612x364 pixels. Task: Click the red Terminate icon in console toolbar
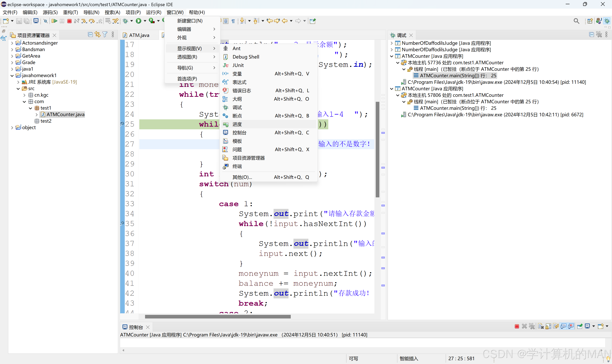(x=517, y=326)
